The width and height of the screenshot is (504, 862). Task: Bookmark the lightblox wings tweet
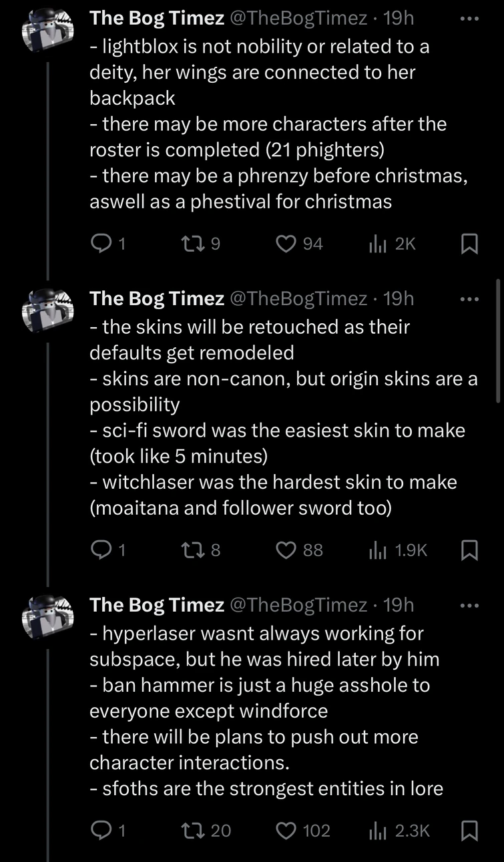coord(469,244)
